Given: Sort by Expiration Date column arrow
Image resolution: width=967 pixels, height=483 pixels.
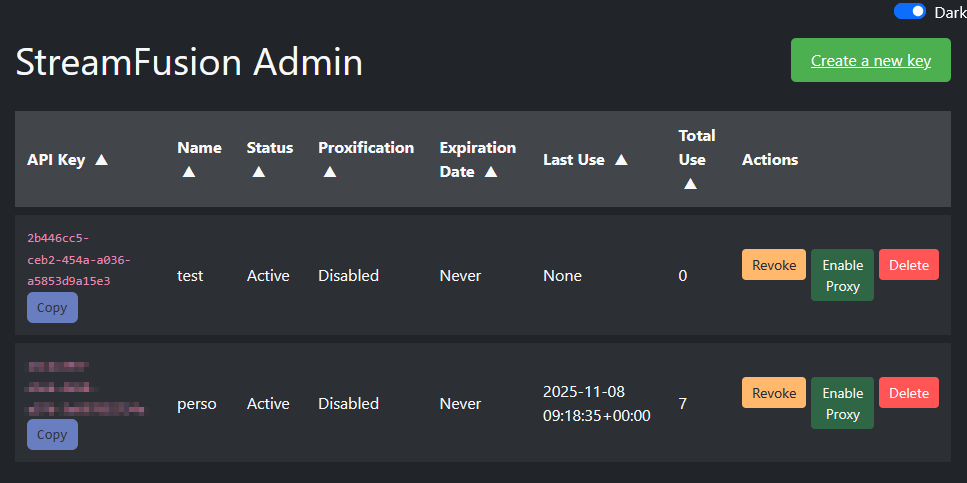Looking at the screenshot, I should 491,172.
